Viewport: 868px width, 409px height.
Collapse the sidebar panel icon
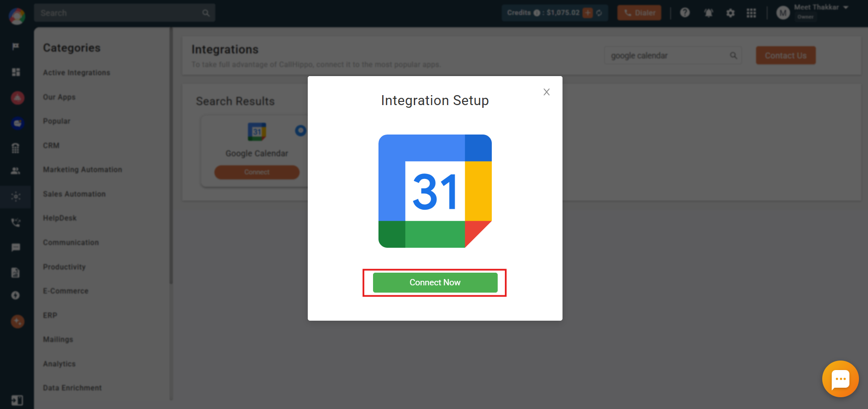[x=17, y=400]
